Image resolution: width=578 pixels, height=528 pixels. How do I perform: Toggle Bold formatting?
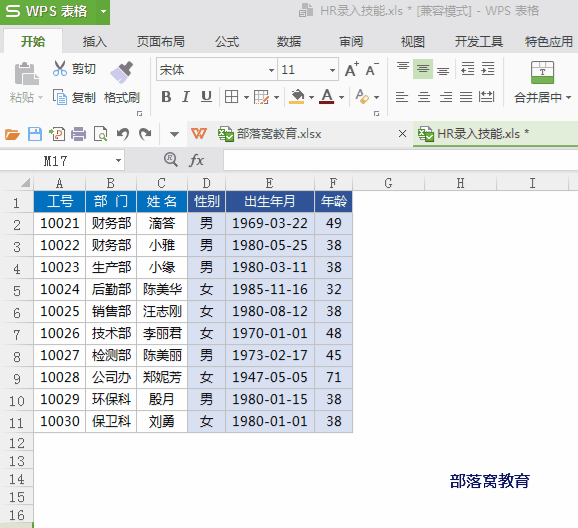coord(166,97)
